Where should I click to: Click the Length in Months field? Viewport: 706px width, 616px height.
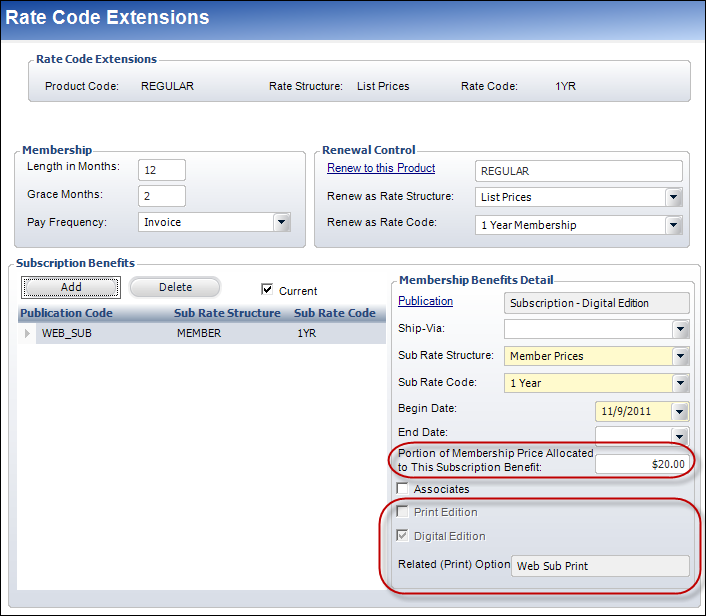tap(162, 169)
